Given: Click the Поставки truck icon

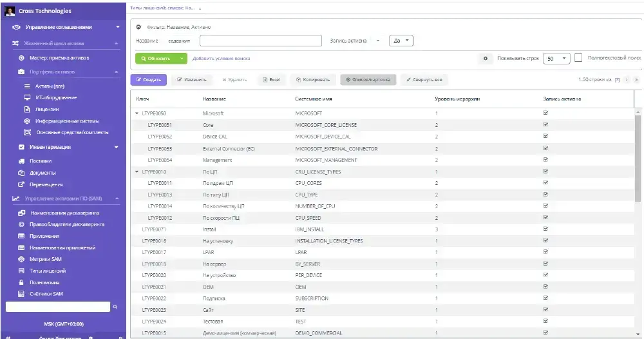Looking at the screenshot, I should point(21,161).
